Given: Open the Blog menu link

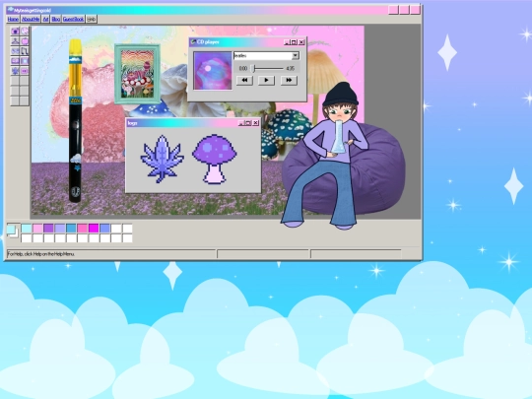Looking at the screenshot, I should pyautogui.click(x=55, y=19).
